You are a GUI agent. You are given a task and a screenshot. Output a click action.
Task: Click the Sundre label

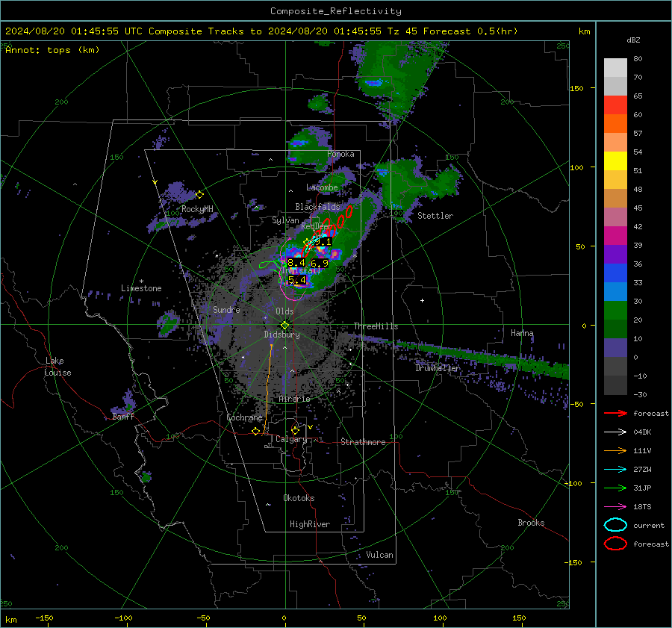tap(226, 309)
